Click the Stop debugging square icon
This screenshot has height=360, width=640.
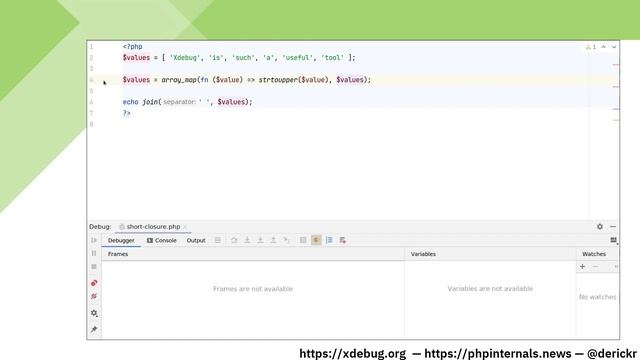click(x=94, y=267)
